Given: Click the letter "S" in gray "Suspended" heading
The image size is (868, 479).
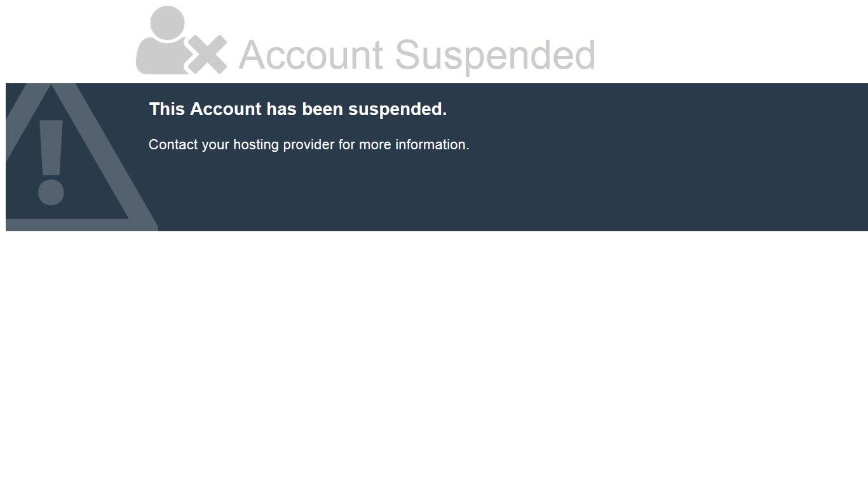Looking at the screenshot, I should point(410,55).
